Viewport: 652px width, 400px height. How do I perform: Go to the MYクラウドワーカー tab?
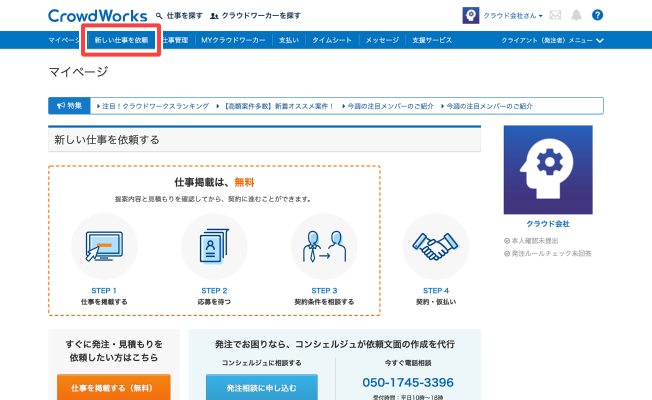click(x=234, y=40)
